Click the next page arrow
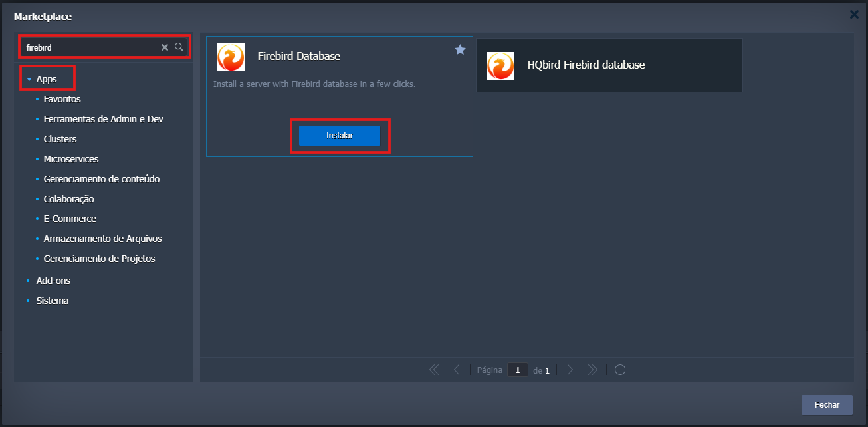868x427 pixels. 570,370
